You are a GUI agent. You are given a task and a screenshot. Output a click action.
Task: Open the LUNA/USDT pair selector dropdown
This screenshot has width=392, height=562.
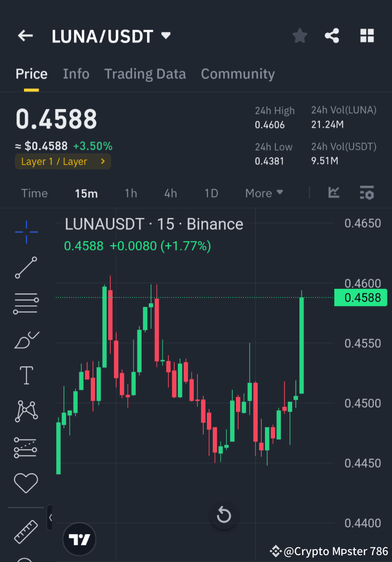point(166,35)
